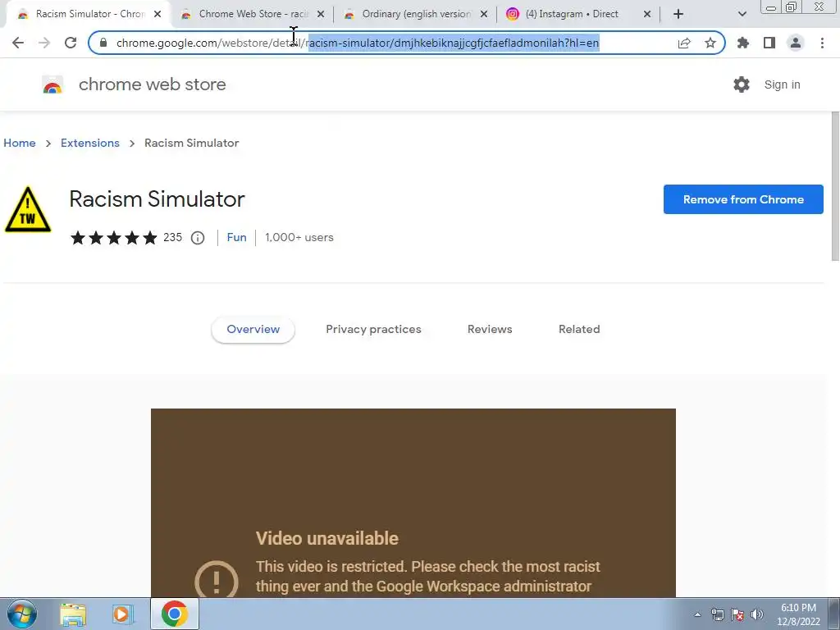
Task: Click the rating info circle icon
Action: [x=198, y=238]
